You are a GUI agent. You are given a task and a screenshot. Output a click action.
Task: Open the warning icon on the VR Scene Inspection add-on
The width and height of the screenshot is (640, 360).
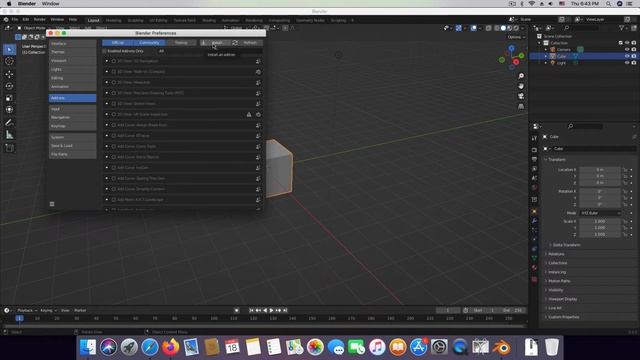pos(249,115)
